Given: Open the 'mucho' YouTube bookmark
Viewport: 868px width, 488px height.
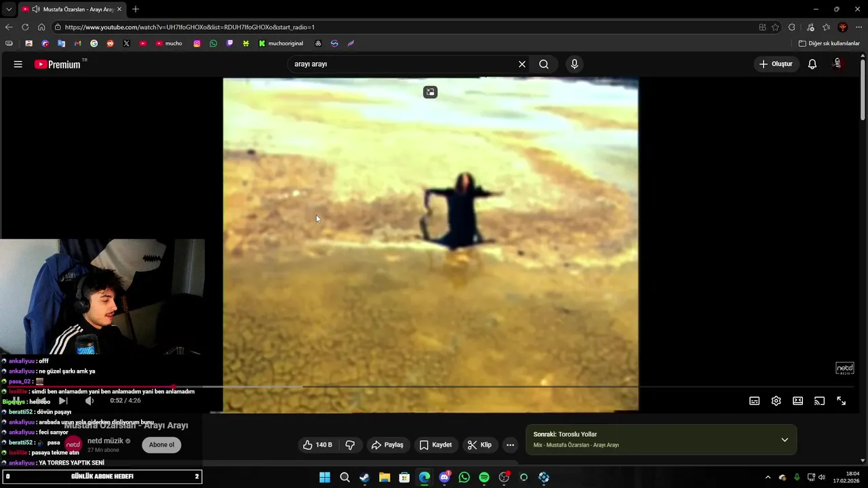Looking at the screenshot, I should 169,43.
